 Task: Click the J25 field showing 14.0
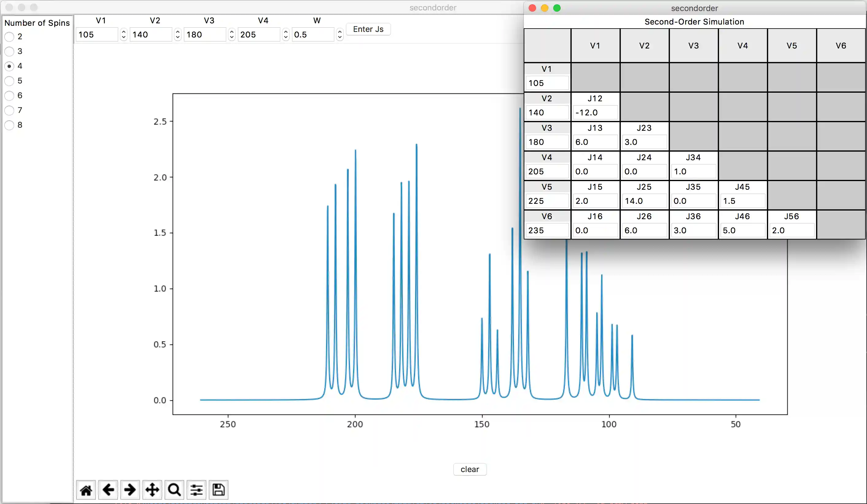(x=644, y=201)
